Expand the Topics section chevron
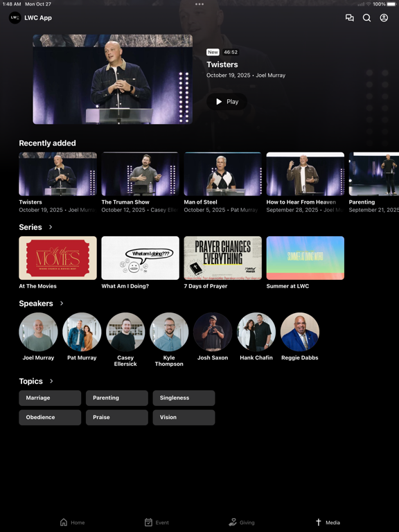 [51, 381]
